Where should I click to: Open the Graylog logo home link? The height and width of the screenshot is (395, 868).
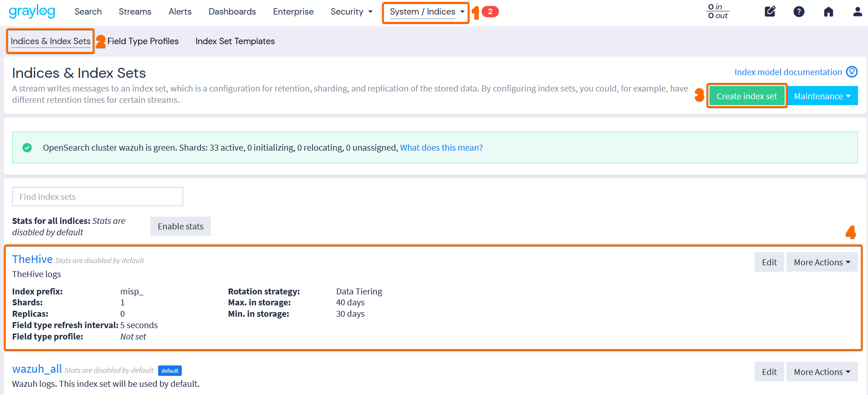tap(32, 11)
